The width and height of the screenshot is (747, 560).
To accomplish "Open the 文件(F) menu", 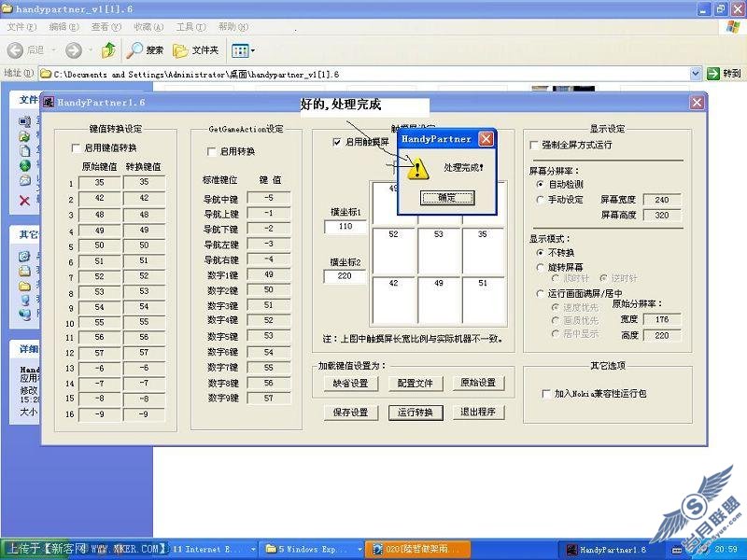I will pos(21,27).
